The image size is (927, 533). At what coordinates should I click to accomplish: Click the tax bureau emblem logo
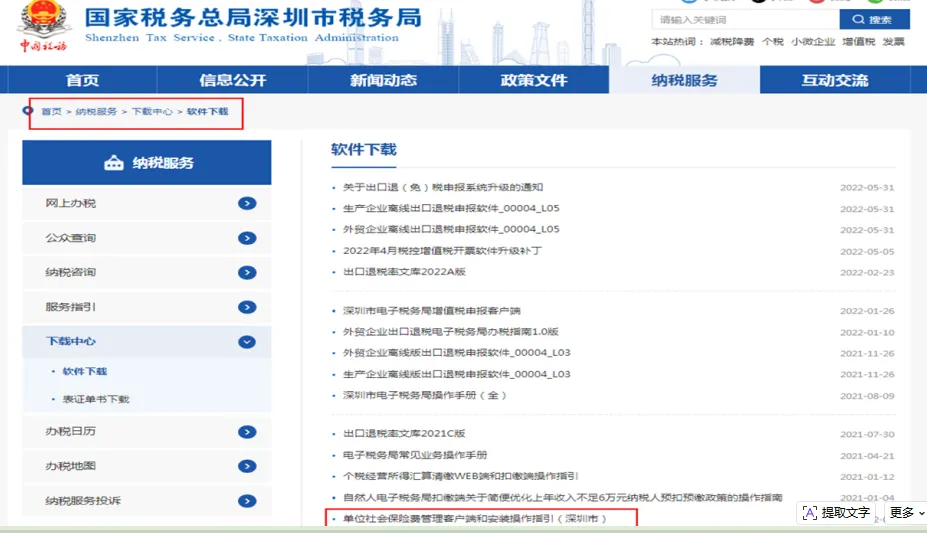(x=43, y=25)
